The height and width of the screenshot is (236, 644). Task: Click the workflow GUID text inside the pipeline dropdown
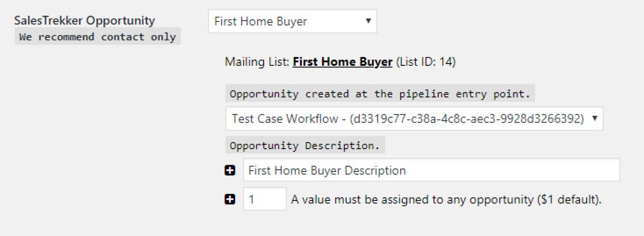point(467,119)
